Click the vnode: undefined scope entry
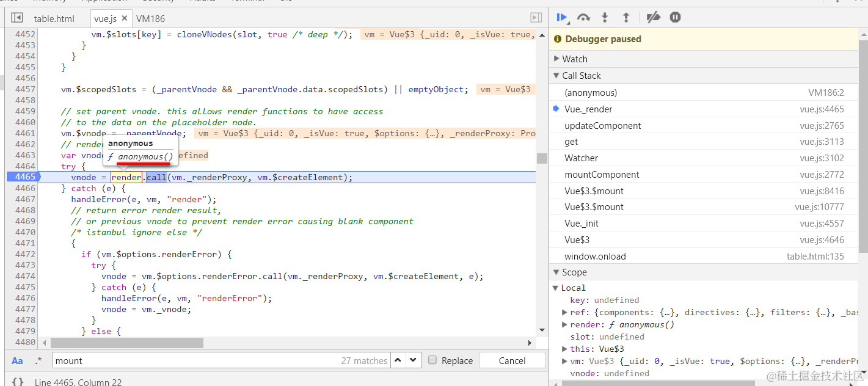Viewport: 868px width, 386px height. tap(610, 373)
